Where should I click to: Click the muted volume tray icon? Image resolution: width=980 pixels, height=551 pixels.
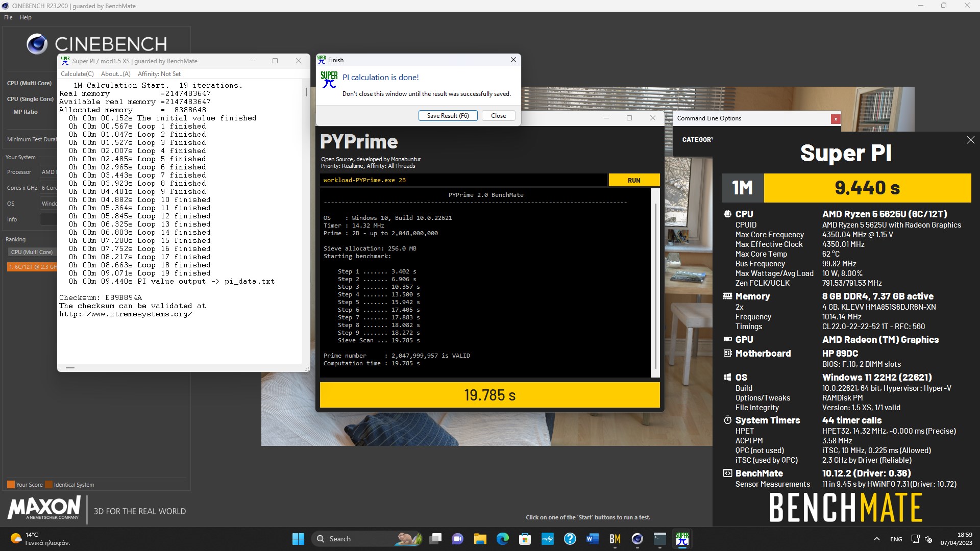(x=928, y=539)
